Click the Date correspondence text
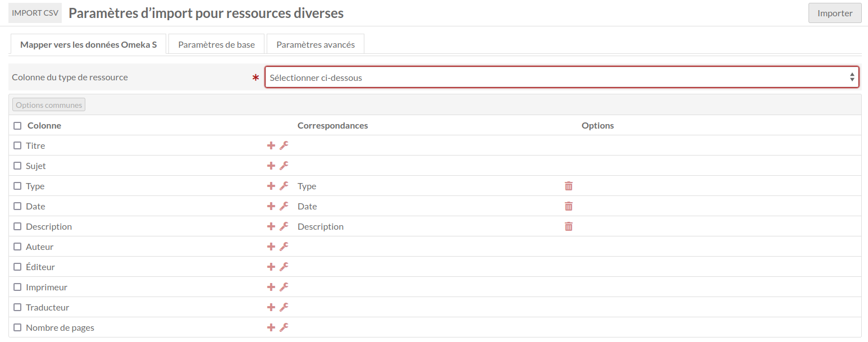Screen dimensions: 868x342 pos(307,206)
